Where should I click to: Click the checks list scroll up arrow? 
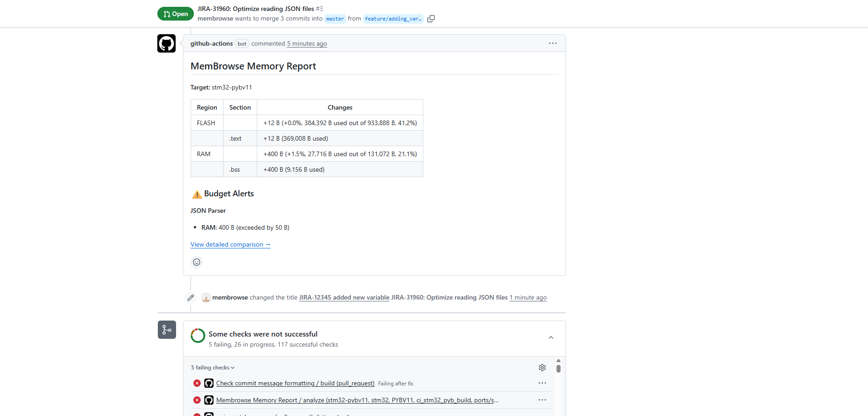point(558,361)
